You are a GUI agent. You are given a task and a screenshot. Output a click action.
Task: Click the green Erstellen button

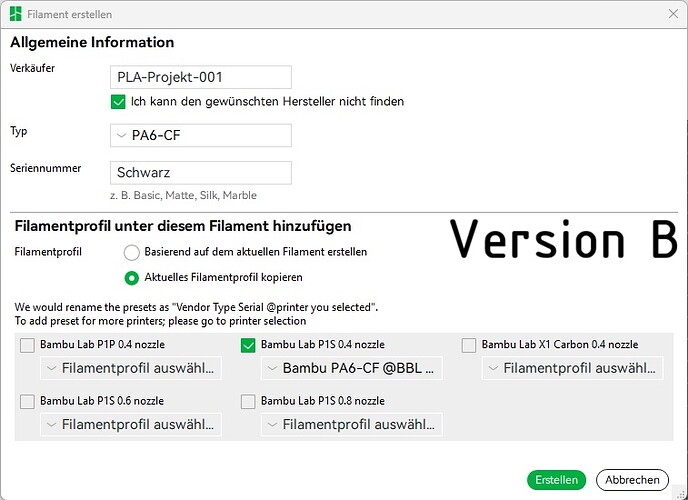(x=556, y=480)
